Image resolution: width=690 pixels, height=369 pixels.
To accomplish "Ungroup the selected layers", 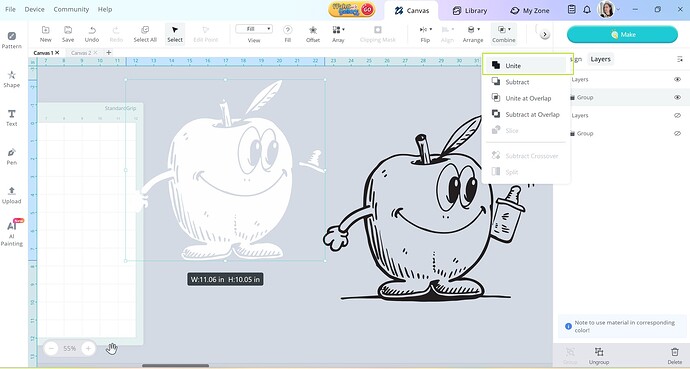I will 599,356.
